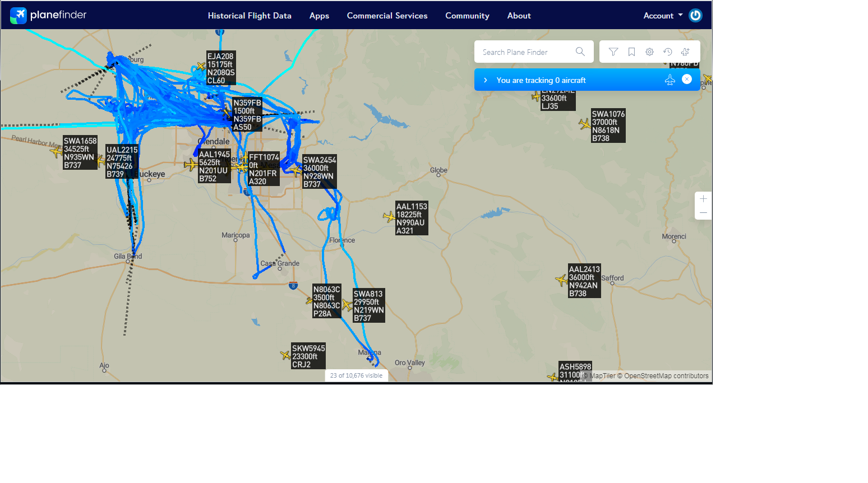Zoom in the map with plus

click(703, 199)
